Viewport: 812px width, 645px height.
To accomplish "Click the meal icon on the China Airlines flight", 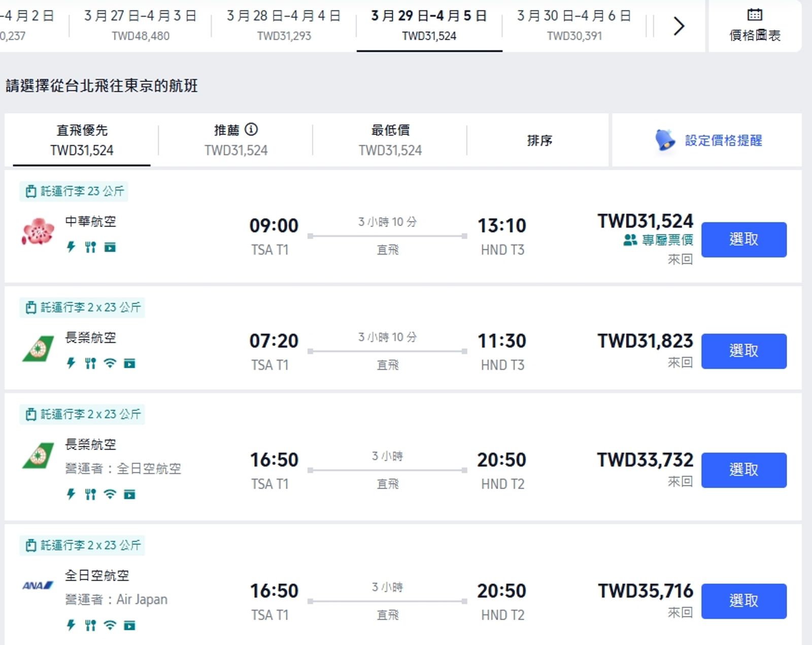I will pos(90,247).
